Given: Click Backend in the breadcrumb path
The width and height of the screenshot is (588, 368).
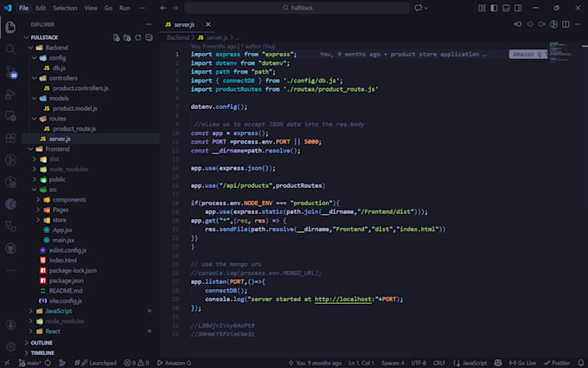Looking at the screenshot, I should click(x=178, y=37).
